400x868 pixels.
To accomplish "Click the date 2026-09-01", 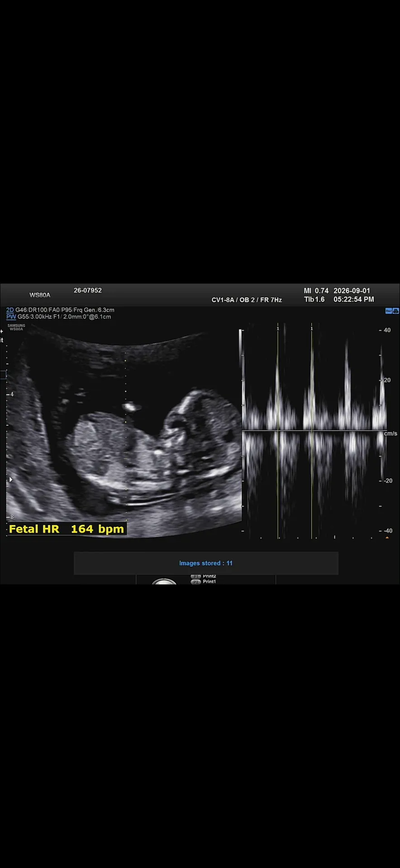I will click(x=352, y=291).
